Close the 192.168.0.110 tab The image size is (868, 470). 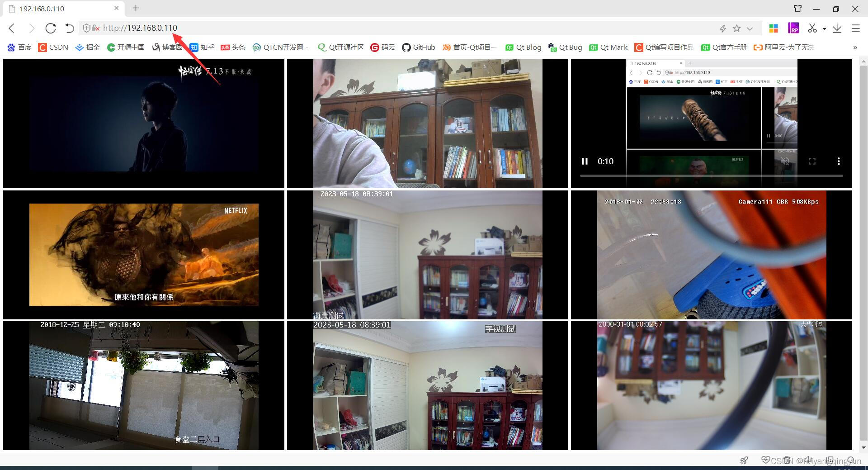point(116,8)
